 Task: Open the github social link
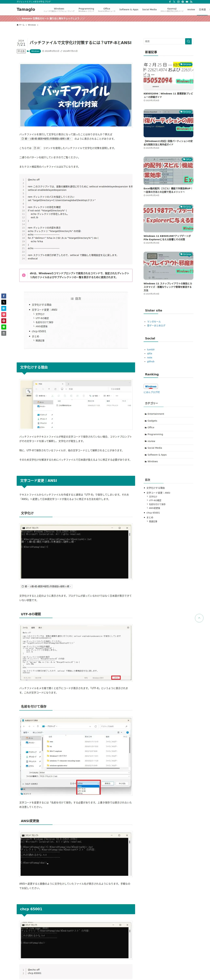(x=151, y=361)
